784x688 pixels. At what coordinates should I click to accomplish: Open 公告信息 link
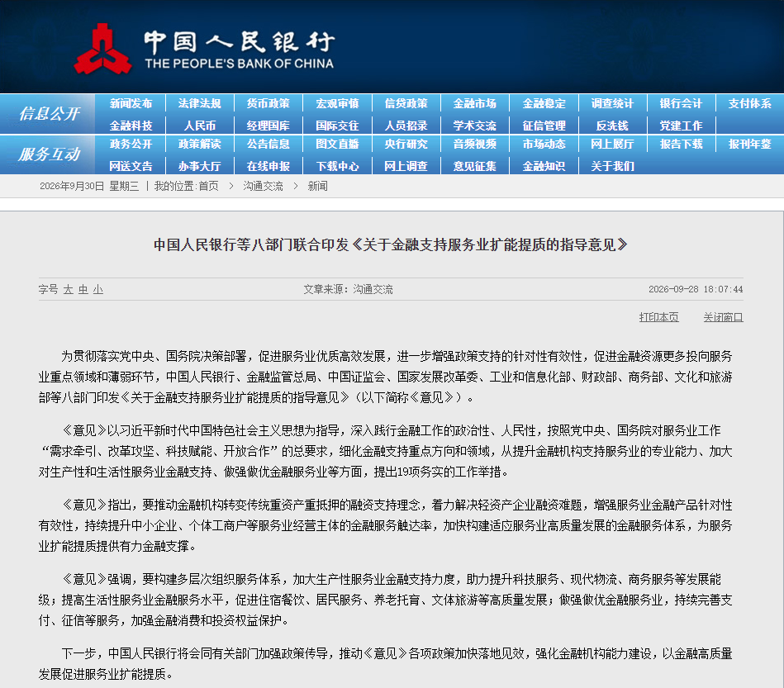pos(268,144)
